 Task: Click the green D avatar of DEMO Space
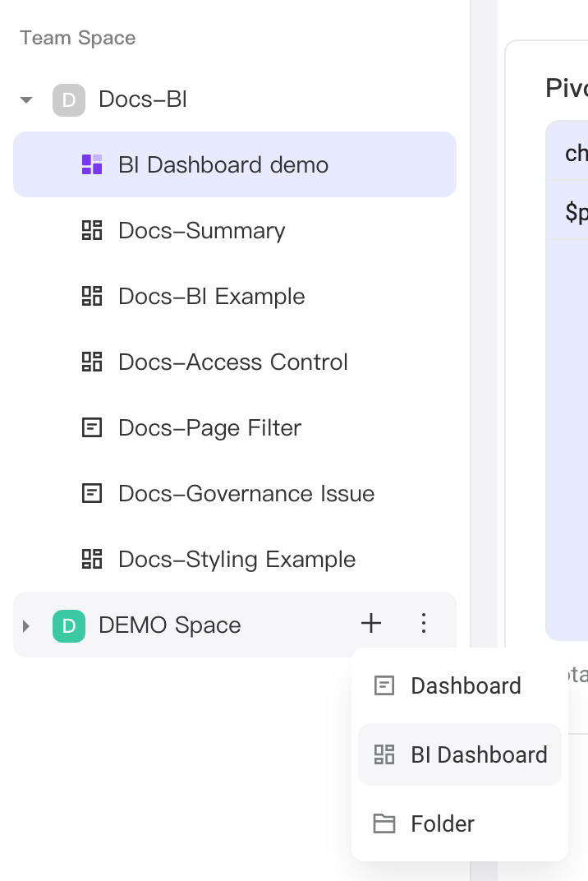[x=69, y=625]
